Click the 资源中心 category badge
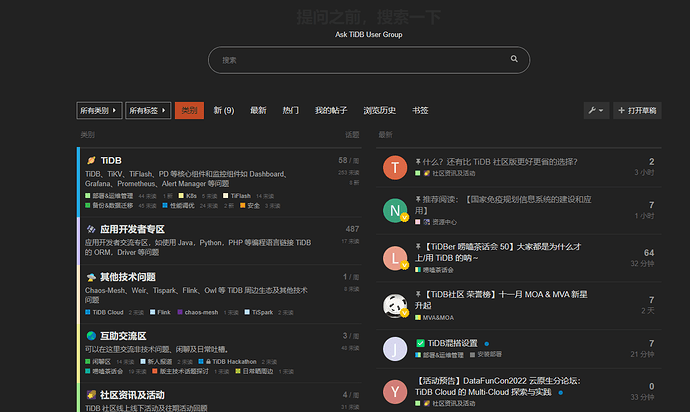This screenshot has height=412, width=690. point(436,222)
